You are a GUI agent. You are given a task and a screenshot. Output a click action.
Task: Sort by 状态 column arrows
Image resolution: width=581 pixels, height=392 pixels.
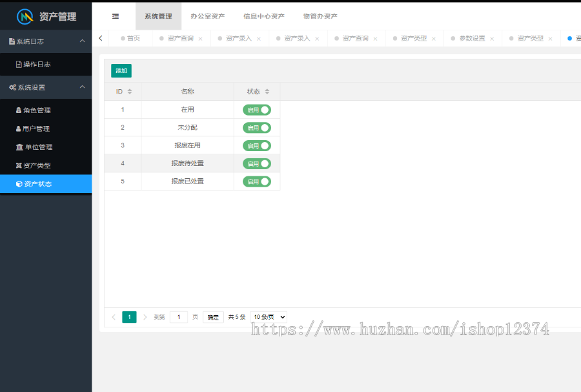(x=267, y=92)
